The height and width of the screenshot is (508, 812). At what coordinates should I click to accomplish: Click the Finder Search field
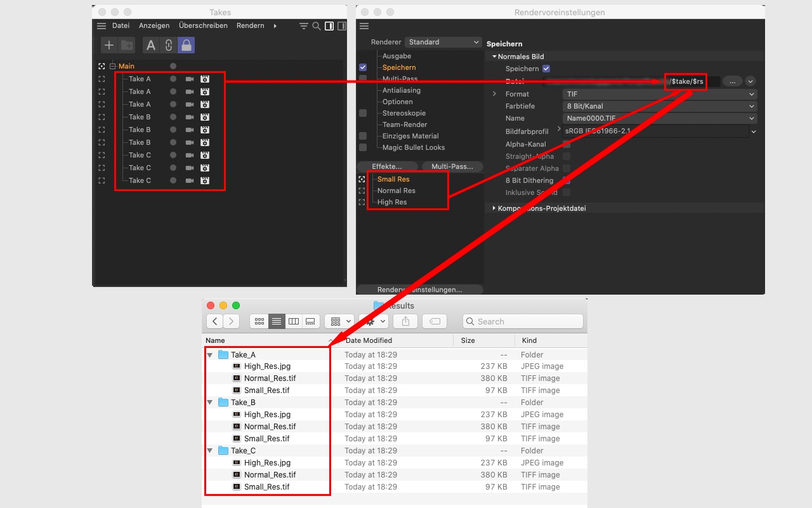[523, 321]
